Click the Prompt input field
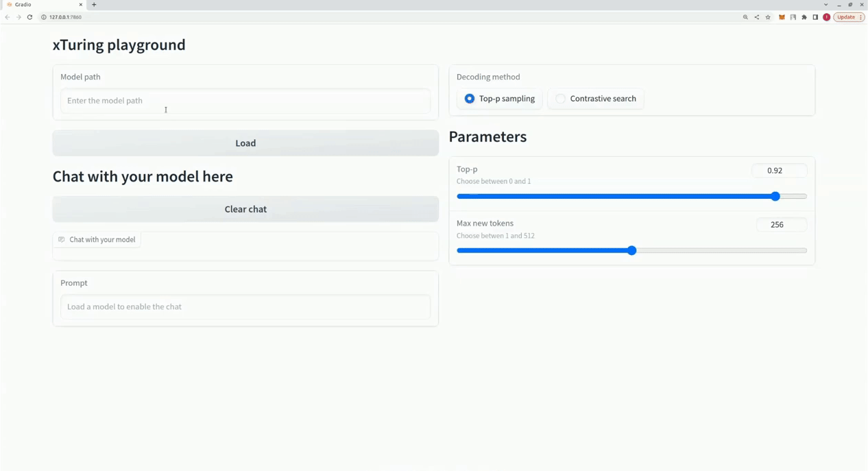This screenshot has width=868, height=471. pos(245,306)
